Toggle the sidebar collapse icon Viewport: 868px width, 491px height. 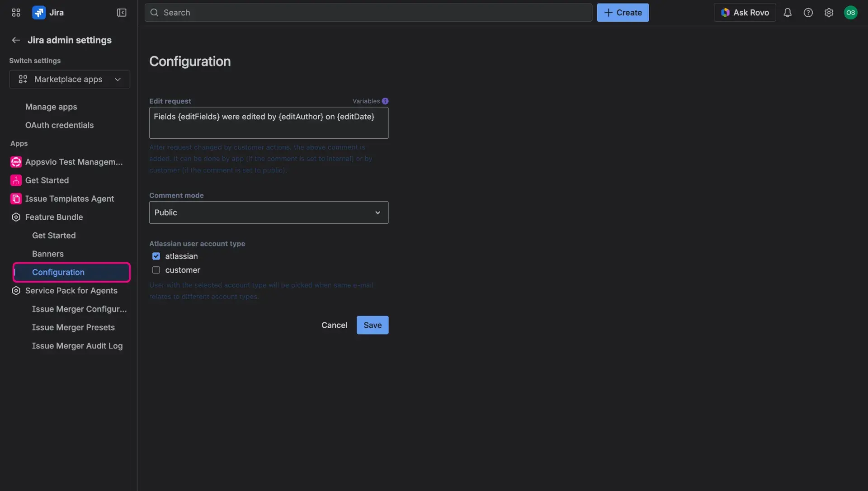[x=122, y=12]
